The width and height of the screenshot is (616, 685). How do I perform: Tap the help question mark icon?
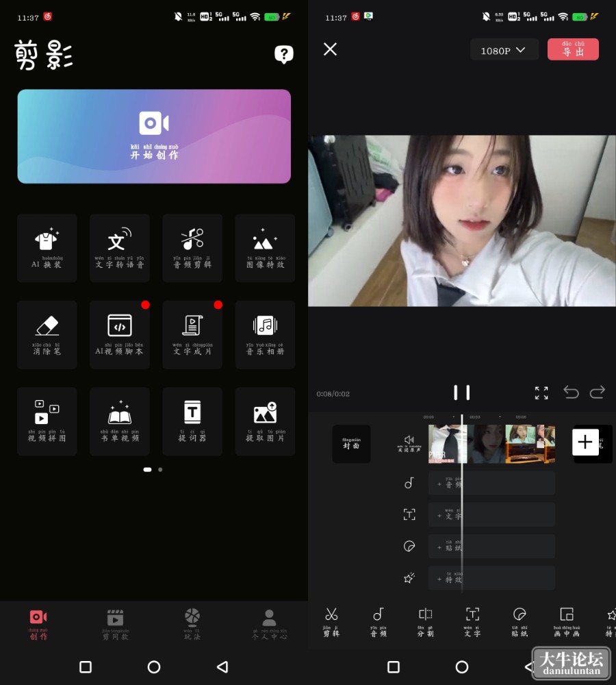click(x=284, y=55)
